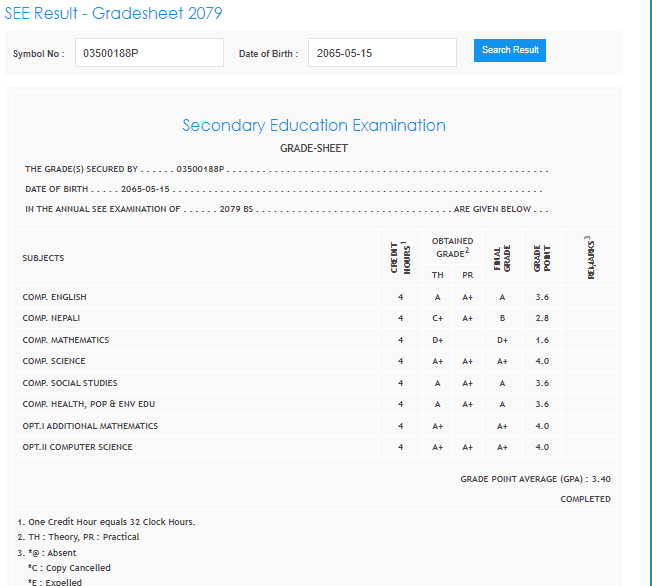Click the OBTAINED GRADE column header

[452, 248]
